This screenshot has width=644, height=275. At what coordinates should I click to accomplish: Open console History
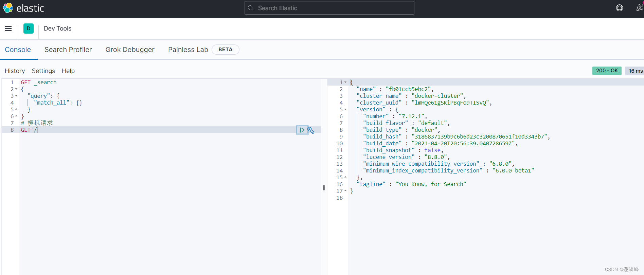point(15,71)
